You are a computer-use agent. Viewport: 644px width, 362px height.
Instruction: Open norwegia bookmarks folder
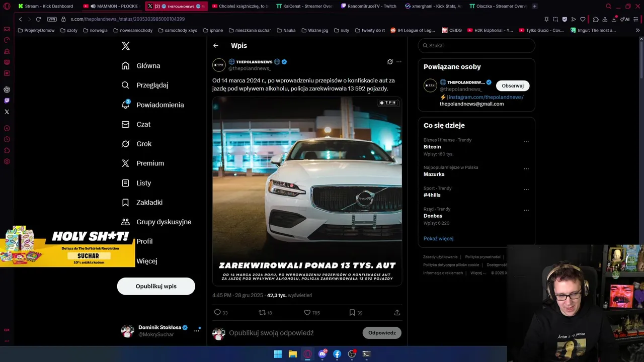click(x=95, y=30)
